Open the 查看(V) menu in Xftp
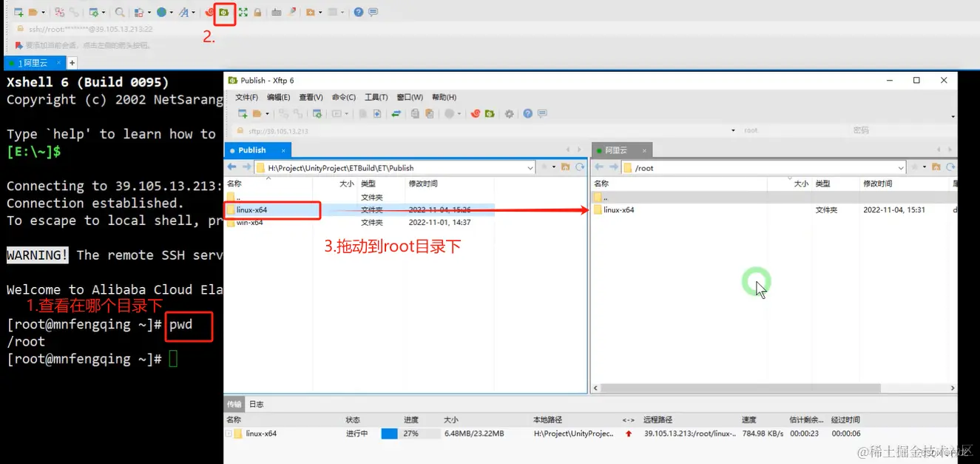Screen dimensions: 980x464 [x=311, y=97]
